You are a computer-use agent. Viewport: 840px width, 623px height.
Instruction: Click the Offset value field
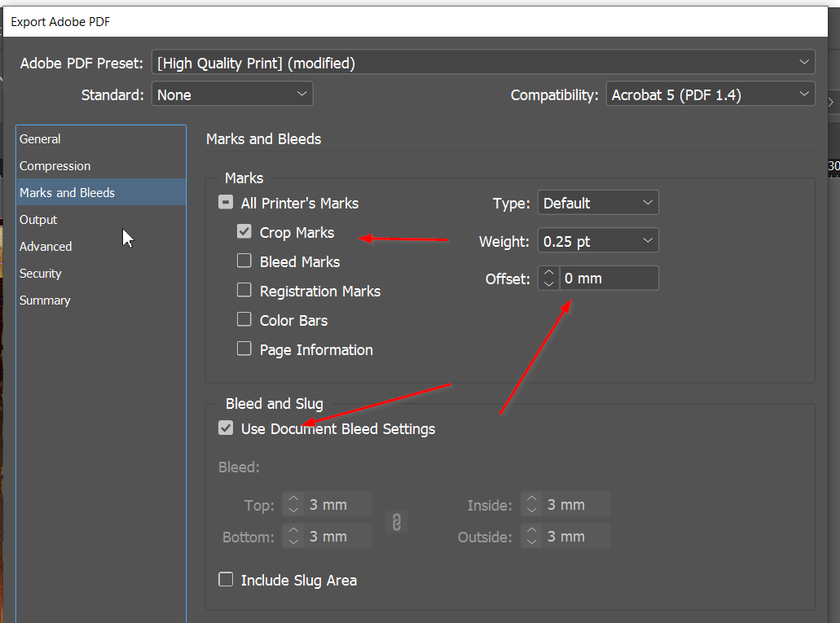608,279
